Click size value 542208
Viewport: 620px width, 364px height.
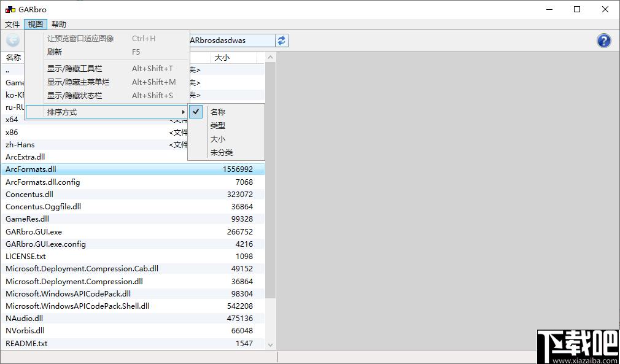click(x=240, y=306)
